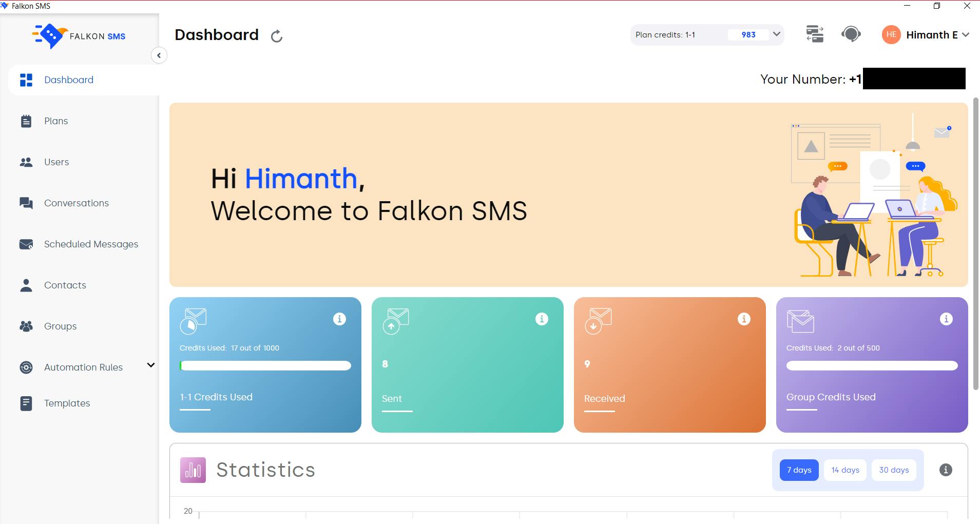Click the payment transactions icon in top bar
The image size is (980, 524).
pyautogui.click(x=815, y=34)
